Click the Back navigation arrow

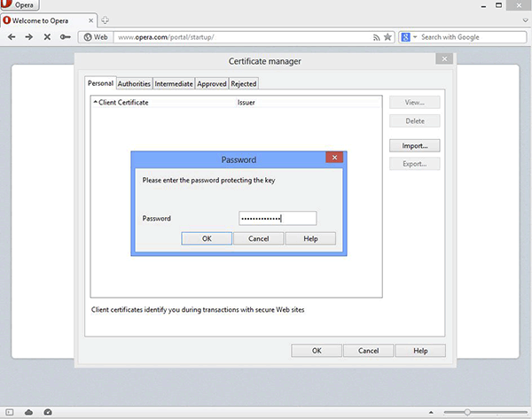click(12, 37)
